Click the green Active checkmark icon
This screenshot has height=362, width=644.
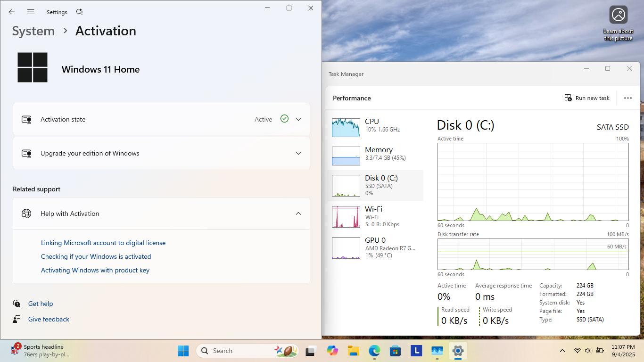point(284,119)
